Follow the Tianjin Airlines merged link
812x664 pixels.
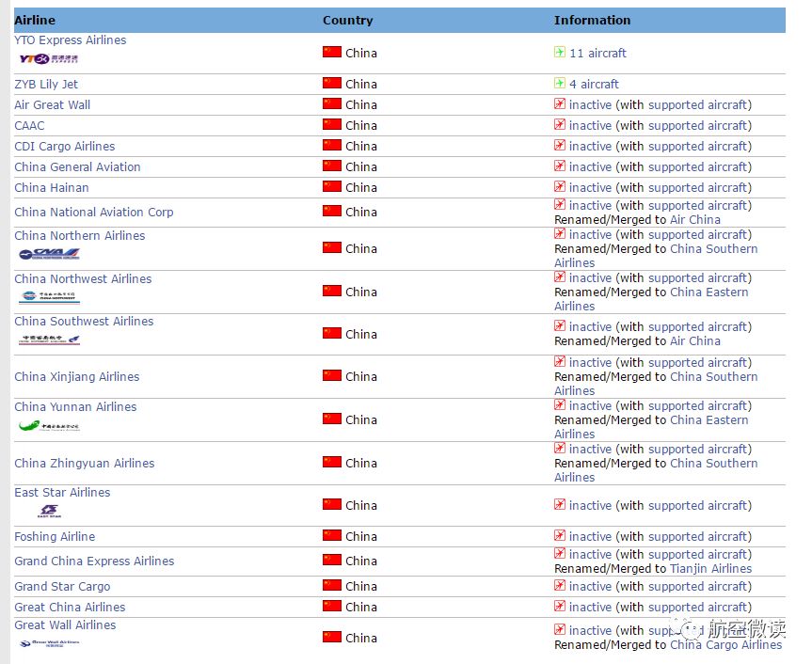pyautogui.click(x=710, y=568)
